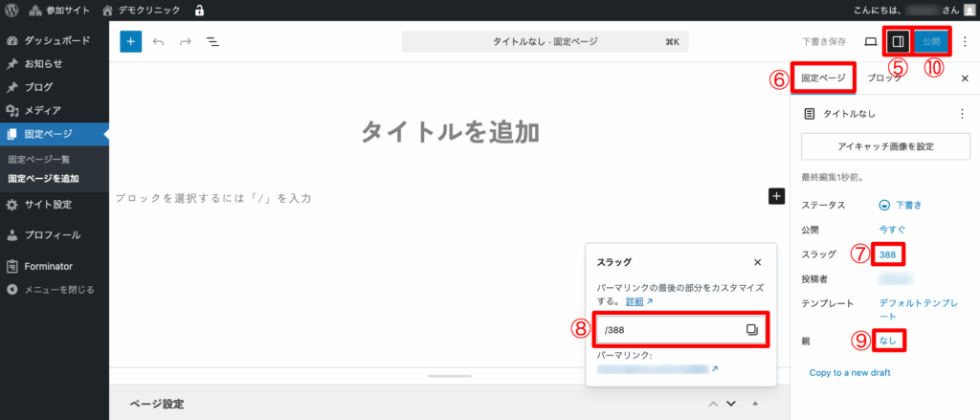Copy the slug with the copy icon
This screenshot has width=980, height=420.
(x=751, y=329)
